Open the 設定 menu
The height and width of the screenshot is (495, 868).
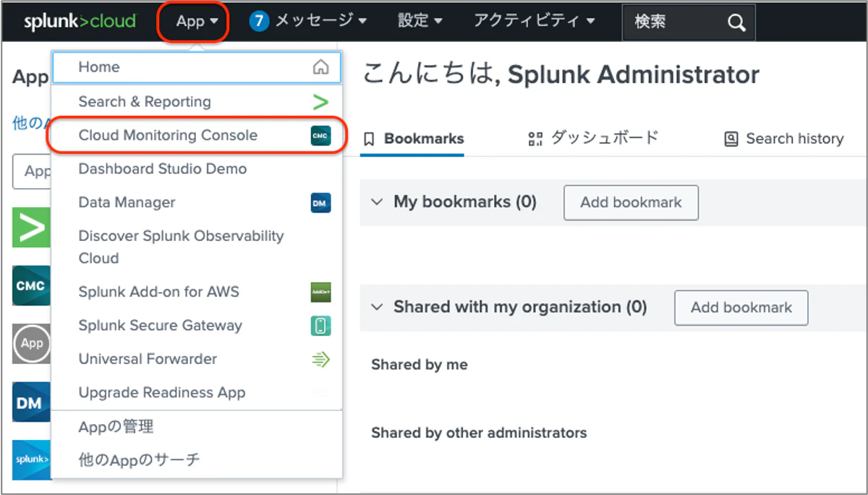(420, 22)
